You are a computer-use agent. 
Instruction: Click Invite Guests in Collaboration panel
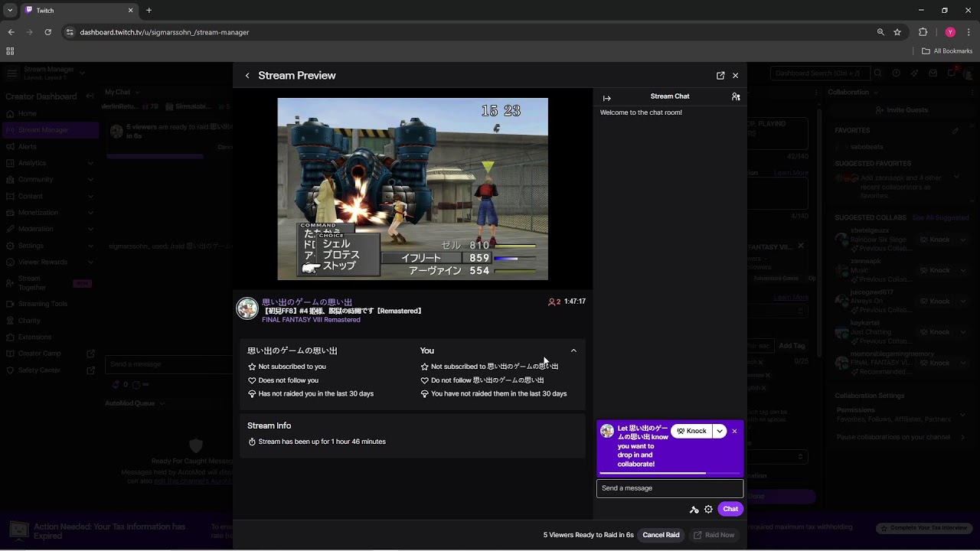(x=902, y=110)
